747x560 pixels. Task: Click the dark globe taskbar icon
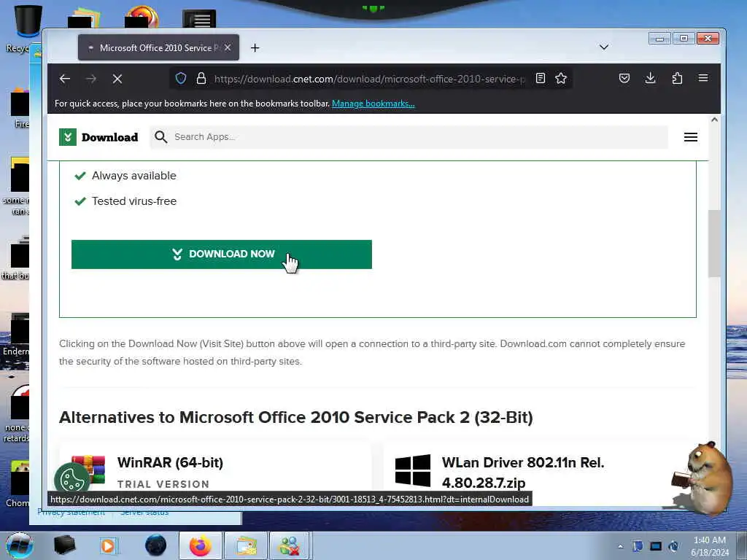click(156, 545)
